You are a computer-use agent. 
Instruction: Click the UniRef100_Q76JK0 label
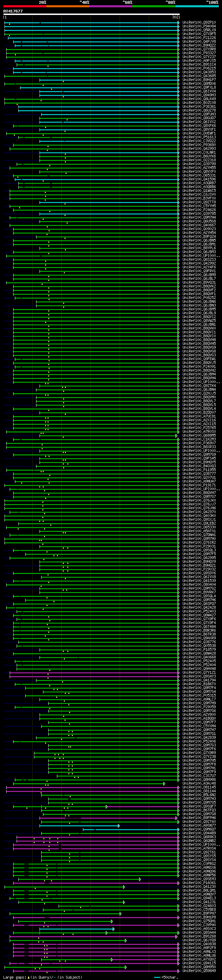pos(199,501)
